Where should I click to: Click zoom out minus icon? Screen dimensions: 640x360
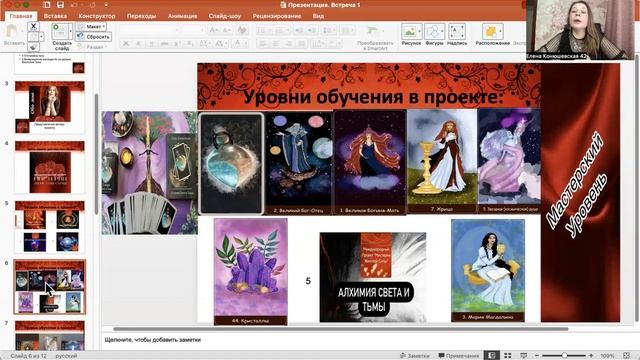tap(537, 356)
